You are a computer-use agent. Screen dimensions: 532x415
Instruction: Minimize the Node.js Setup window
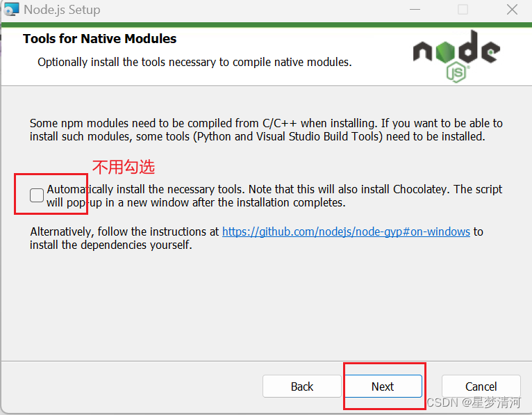click(415, 10)
